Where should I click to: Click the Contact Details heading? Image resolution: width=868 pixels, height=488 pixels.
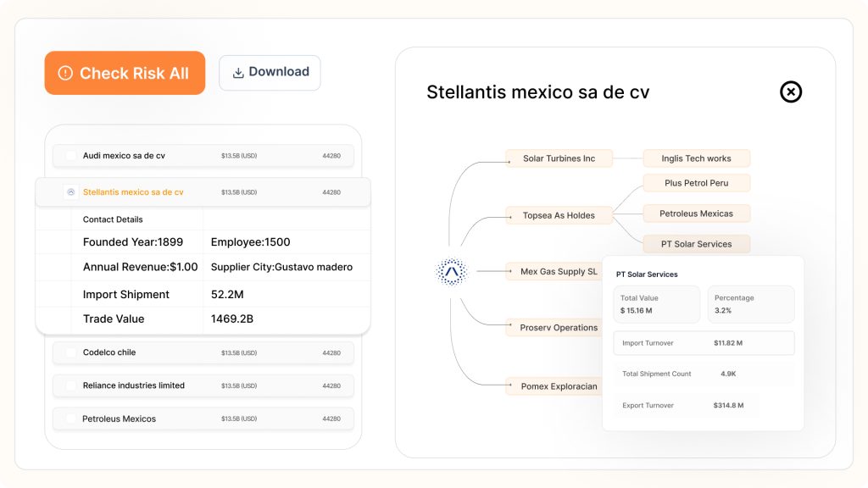113,219
